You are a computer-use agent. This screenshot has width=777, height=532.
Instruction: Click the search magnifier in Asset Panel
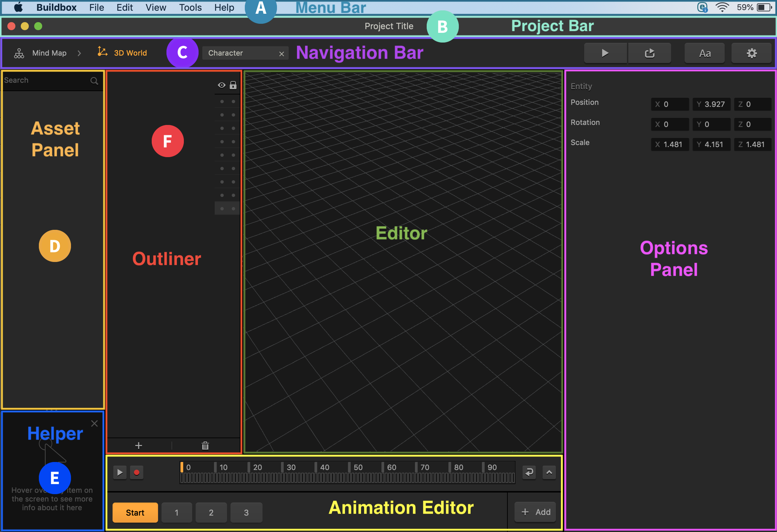click(94, 81)
